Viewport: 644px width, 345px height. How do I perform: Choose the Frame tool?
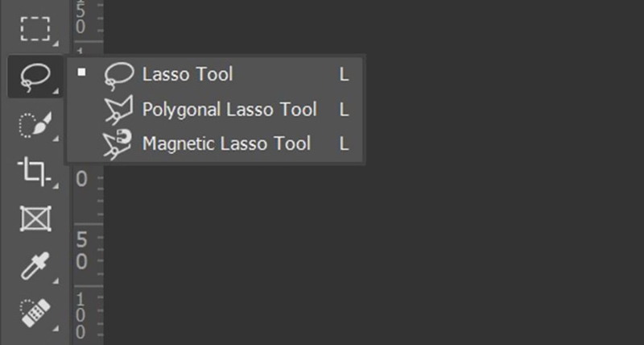[x=35, y=218]
